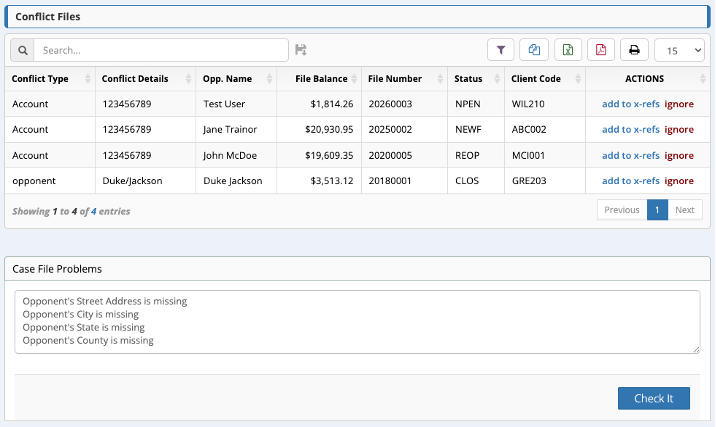The image size is (716, 427).
Task: Sort by Status column
Action: pos(476,79)
